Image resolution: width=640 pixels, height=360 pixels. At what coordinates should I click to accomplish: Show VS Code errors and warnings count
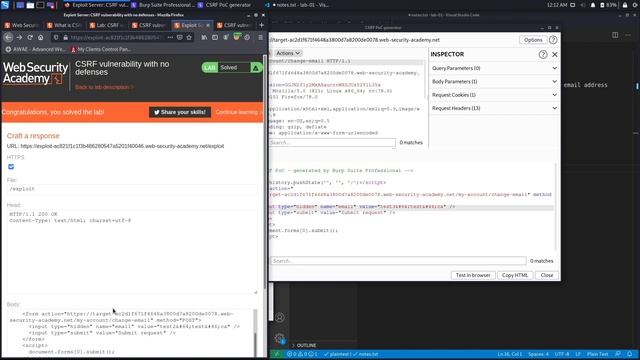302,354
